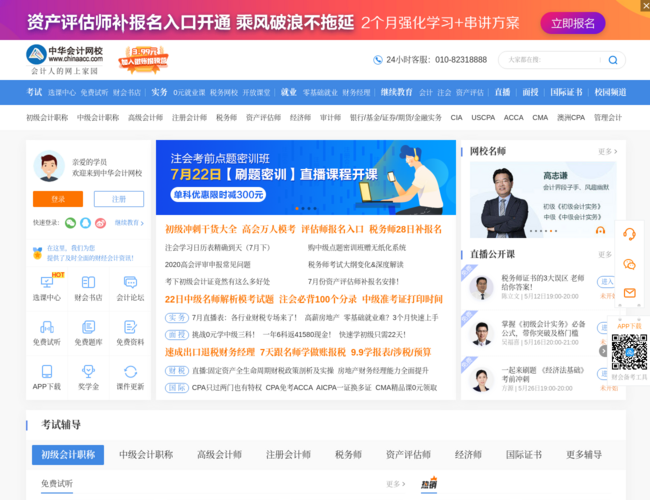Expand 更多 next to 免费试听
The width and height of the screenshot is (650, 500).
pyautogui.click(x=395, y=484)
